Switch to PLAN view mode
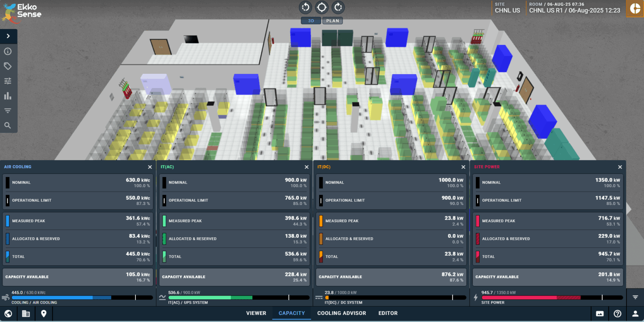This screenshot has height=322, width=644. (332, 20)
